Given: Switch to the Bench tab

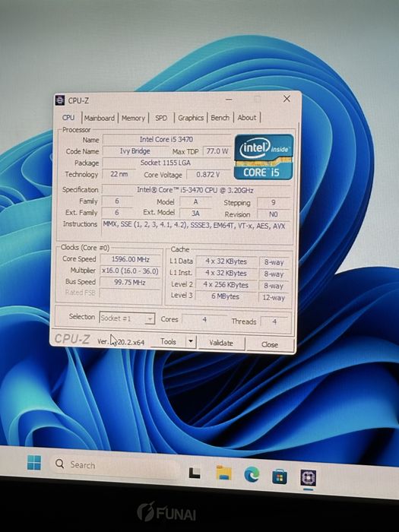Looking at the screenshot, I should (220, 117).
